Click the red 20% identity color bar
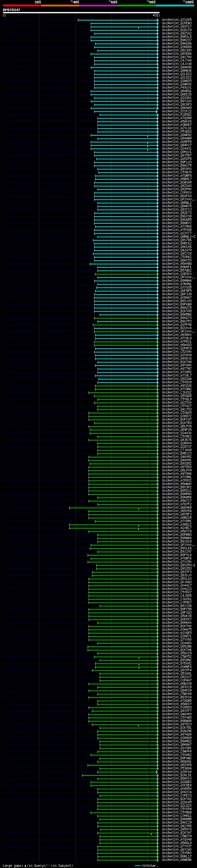The image size is (197, 868). (22, 6)
